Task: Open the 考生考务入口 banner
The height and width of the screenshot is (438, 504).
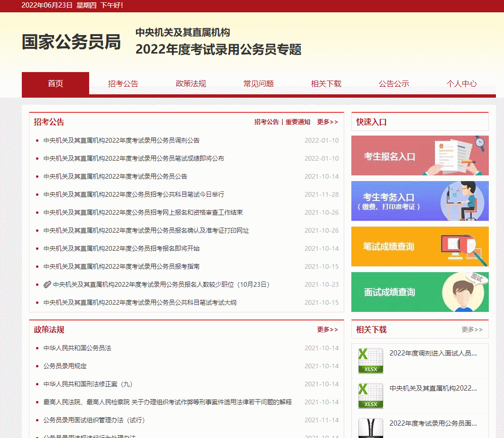Action: point(420,201)
